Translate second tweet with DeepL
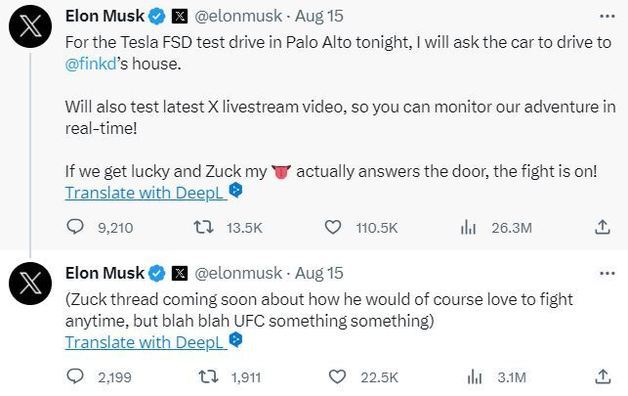The height and width of the screenshot is (396, 628). pyautogui.click(x=144, y=342)
